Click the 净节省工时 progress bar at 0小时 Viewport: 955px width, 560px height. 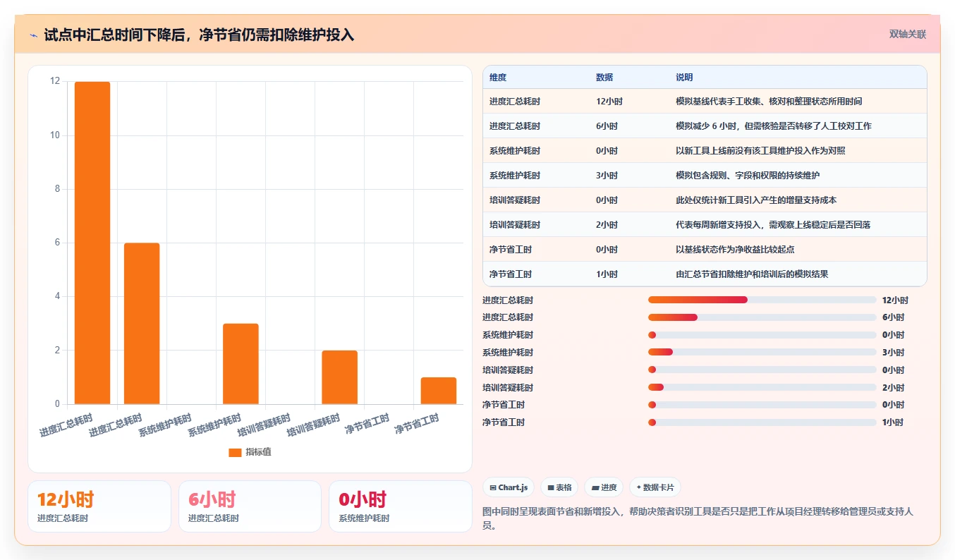pyautogui.click(x=762, y=405)
